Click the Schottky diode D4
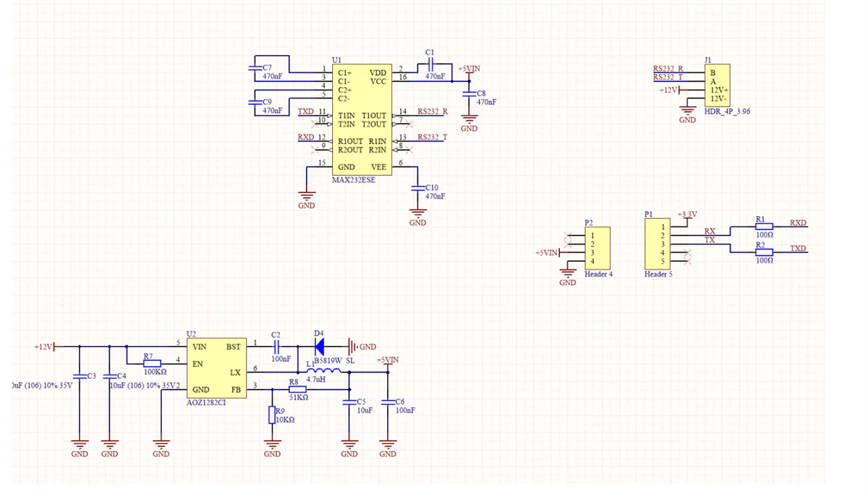Viewport: 868px width, 497px height. pos(318,346)
